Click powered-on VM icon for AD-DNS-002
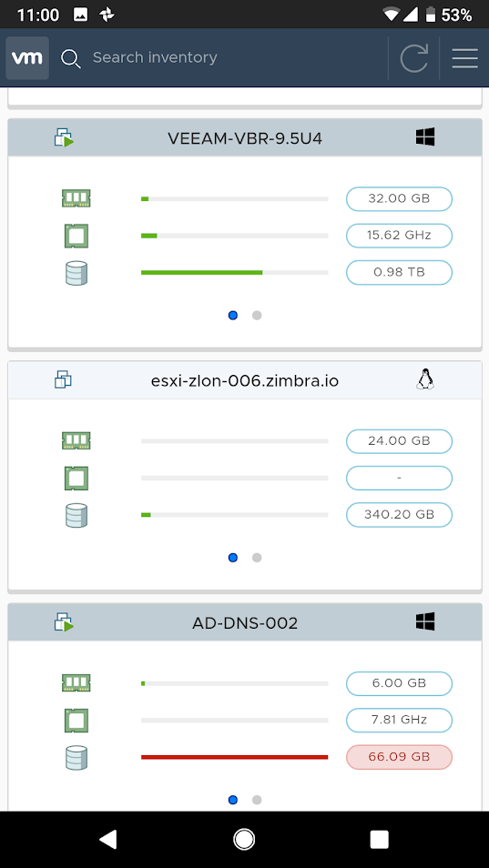 (65, 622)
